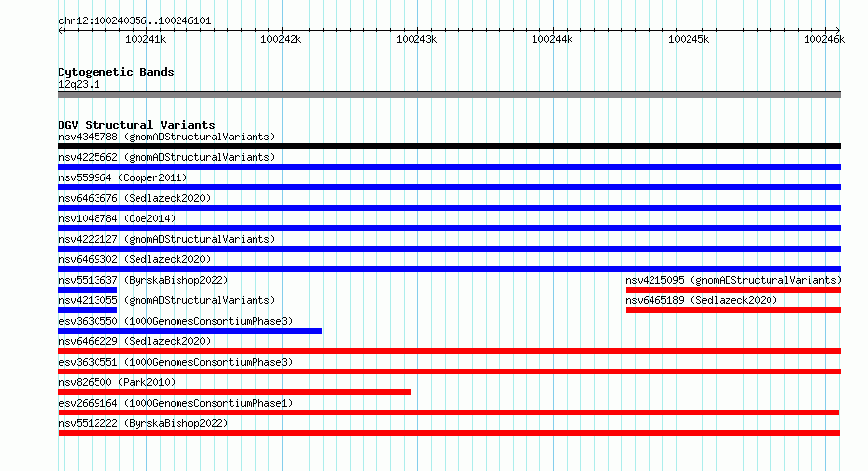Select the nsv4213055 gnomAD label

(167, 300)
